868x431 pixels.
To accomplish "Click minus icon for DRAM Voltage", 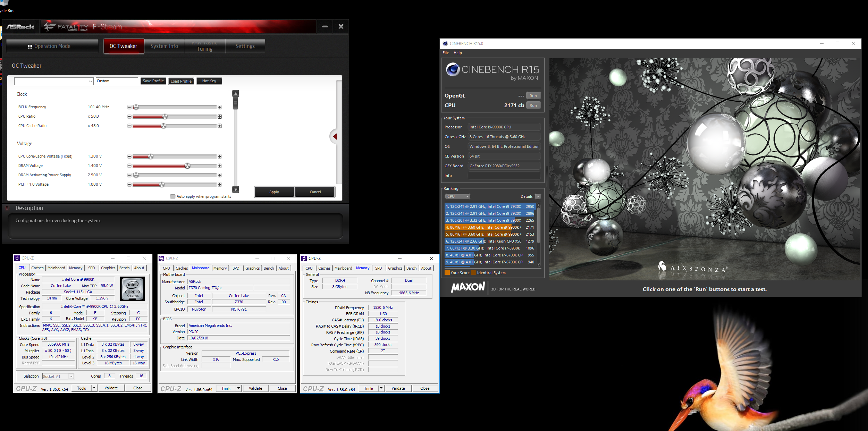I will (129, 166).
